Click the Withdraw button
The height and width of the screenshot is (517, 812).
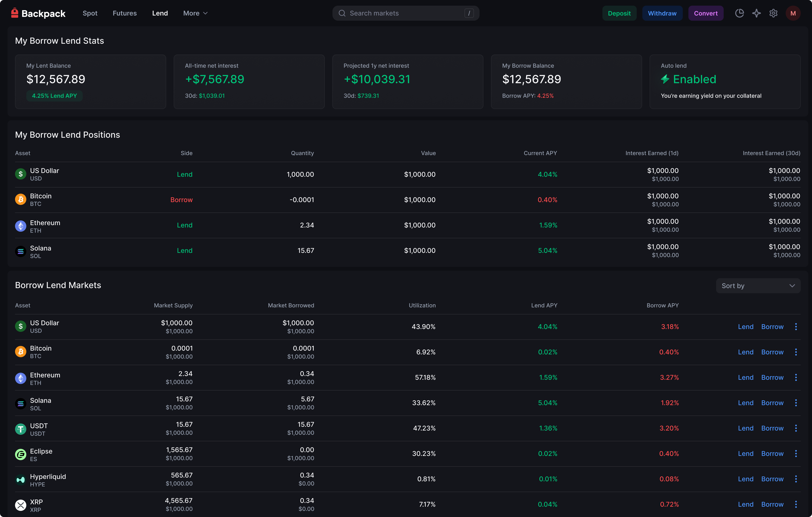[x=662, y=13]
